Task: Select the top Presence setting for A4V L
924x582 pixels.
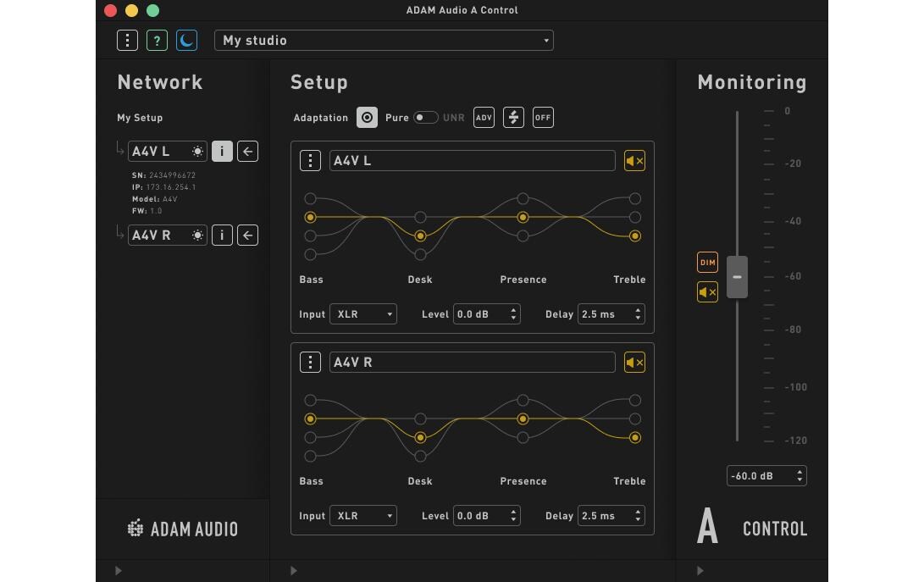Action: (523, 198)
